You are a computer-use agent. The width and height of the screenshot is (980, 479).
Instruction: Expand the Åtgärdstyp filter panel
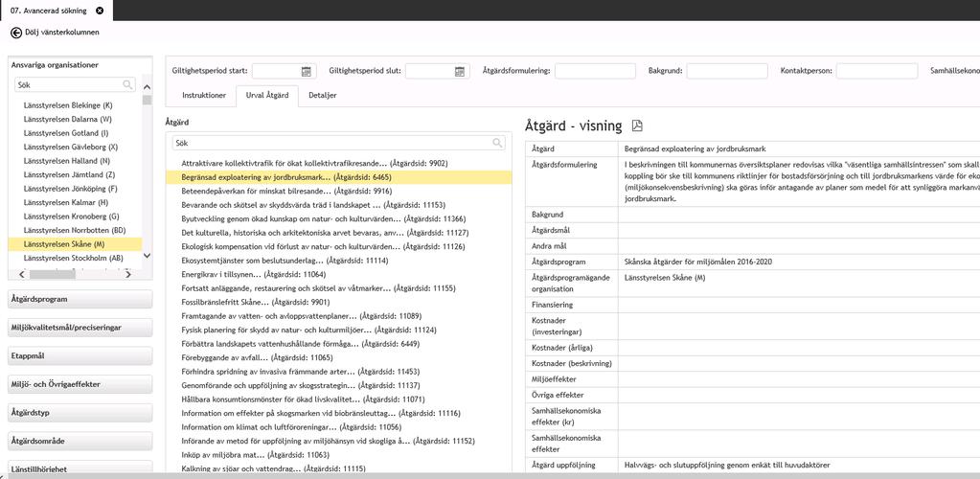click(80, 413)
